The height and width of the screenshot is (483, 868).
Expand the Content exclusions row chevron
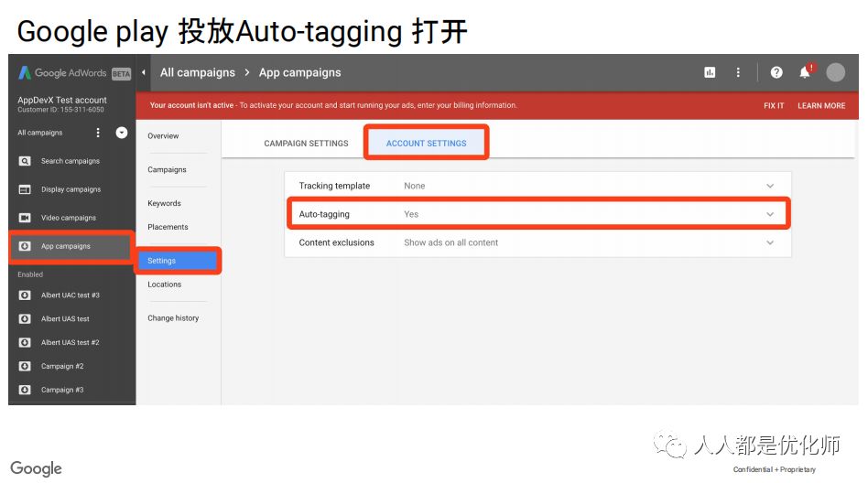pyautogui.click(x=770, y=242)
